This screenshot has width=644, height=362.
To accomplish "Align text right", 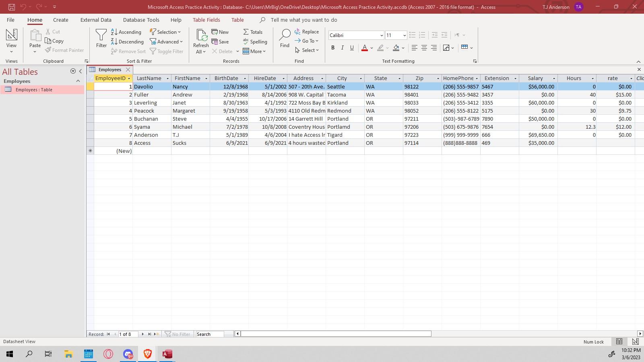I will (433, 47).
